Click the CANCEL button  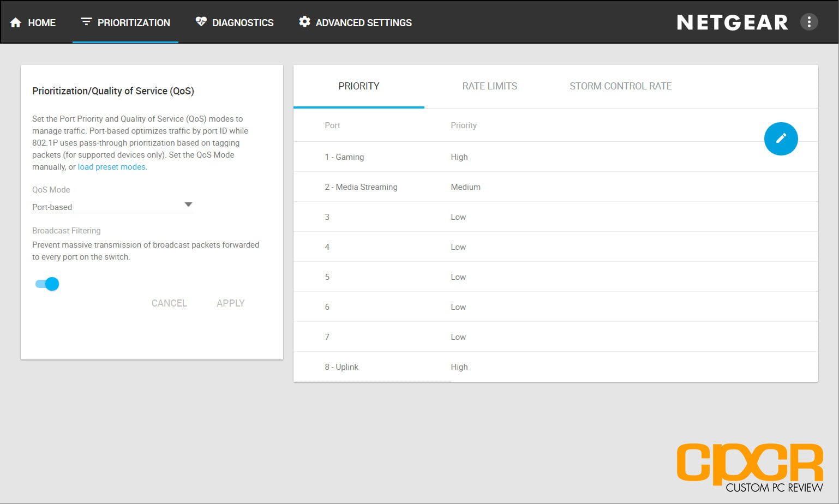(169, 303)
